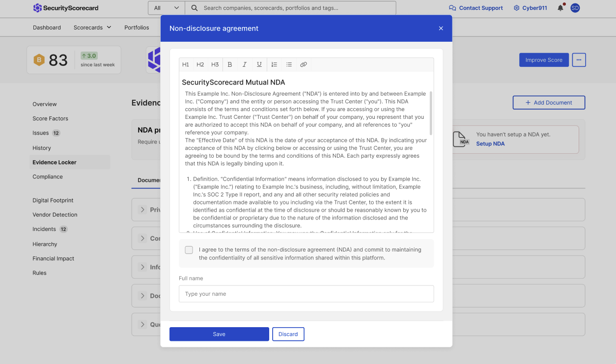
Task: Save the non-disclosure agreement
Action: pyautogui.click(x=219, y=334)
